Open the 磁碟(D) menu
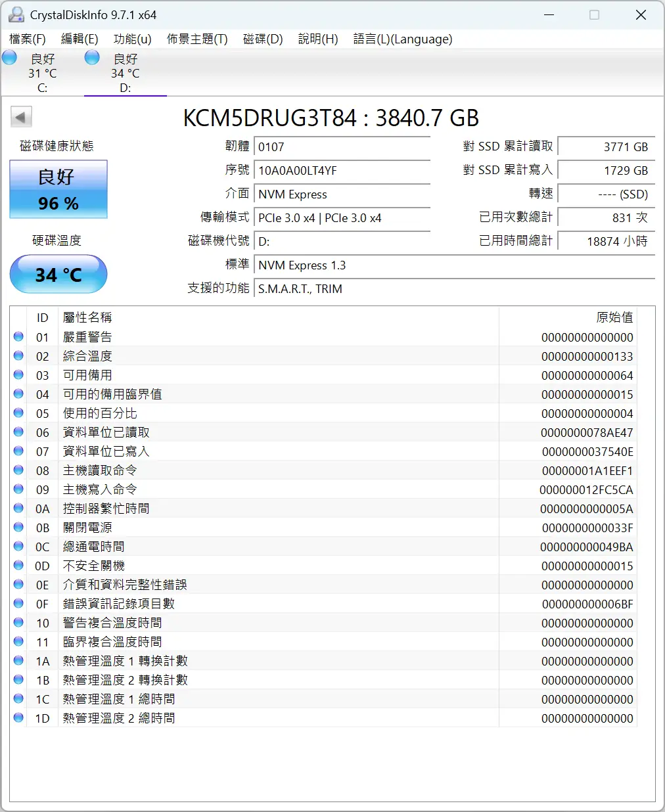The image size is (665, 812). click(x=263, y=39)
